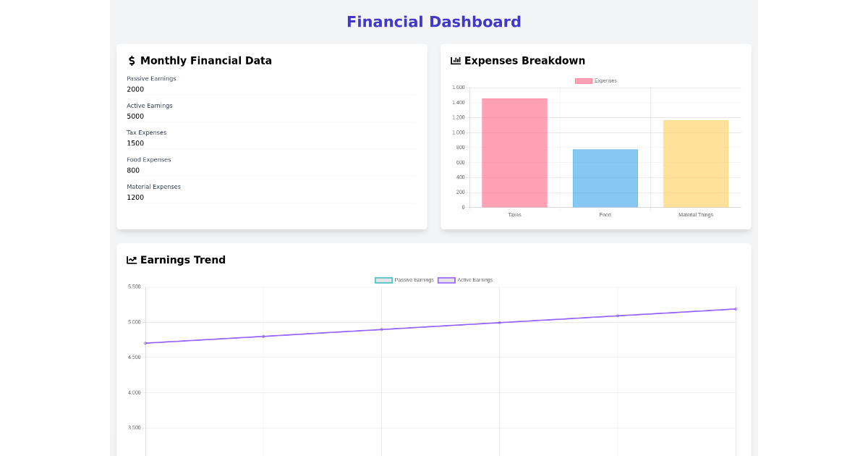The image size is (868, 456).
Task: Click the Tax Expenses value showing 1500
Action: tap(135, 143)
